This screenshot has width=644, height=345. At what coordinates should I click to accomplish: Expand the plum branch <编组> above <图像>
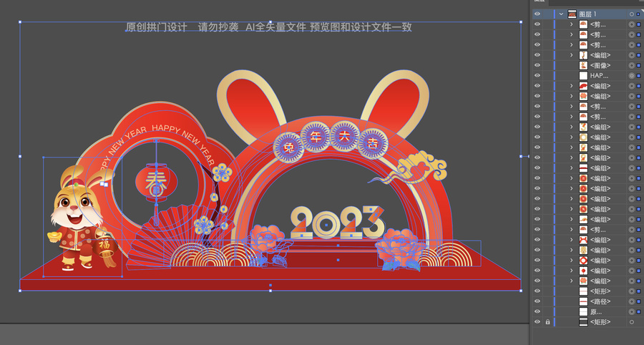(x=571, y=55)
